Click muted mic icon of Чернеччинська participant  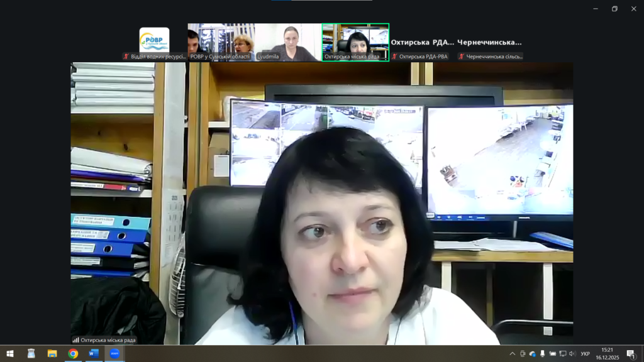(461, 57)
